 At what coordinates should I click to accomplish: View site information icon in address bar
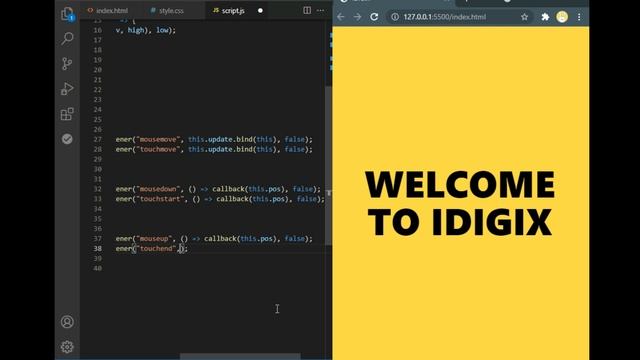click(395, 17)
